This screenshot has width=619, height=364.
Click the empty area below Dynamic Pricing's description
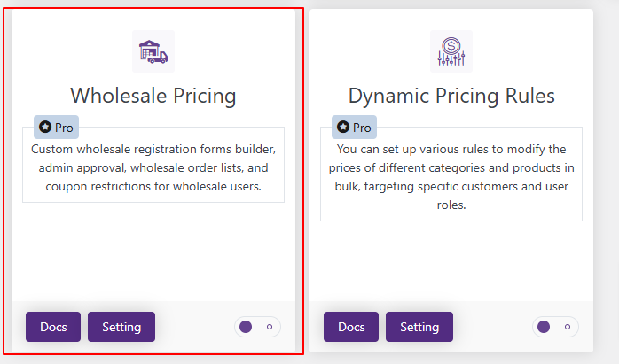pyautogui.click(x=451, y=261)
